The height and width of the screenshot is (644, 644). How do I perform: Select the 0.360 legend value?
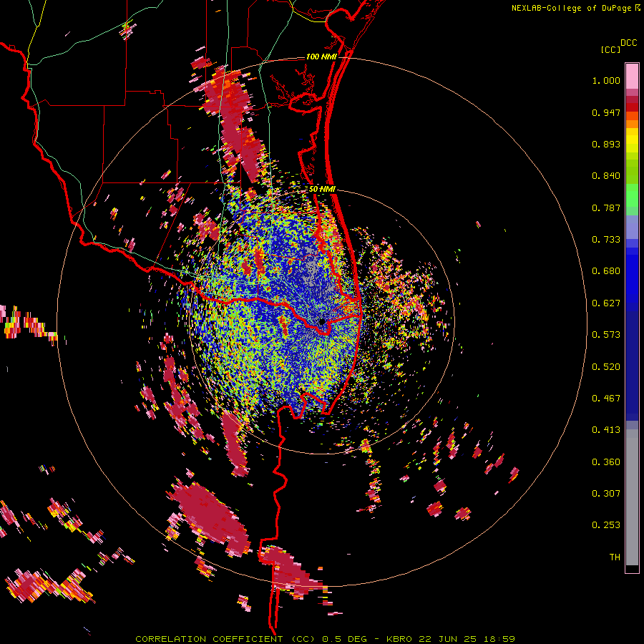tap(606, 462)
